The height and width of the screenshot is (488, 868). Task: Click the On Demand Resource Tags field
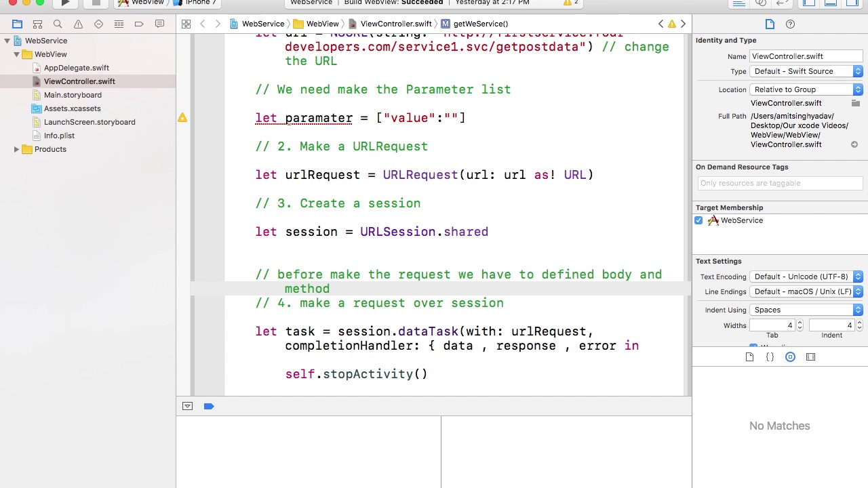[780, 183]
